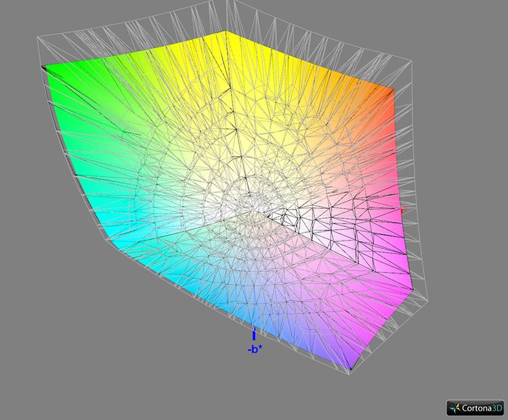Viewport: 508px width, 420px height.
Task: Click the blue -b* axis label
Action: (x=255, y=350)
